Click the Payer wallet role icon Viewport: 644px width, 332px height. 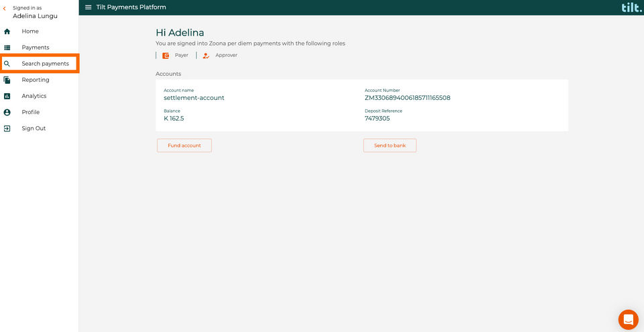coord(166,56)
